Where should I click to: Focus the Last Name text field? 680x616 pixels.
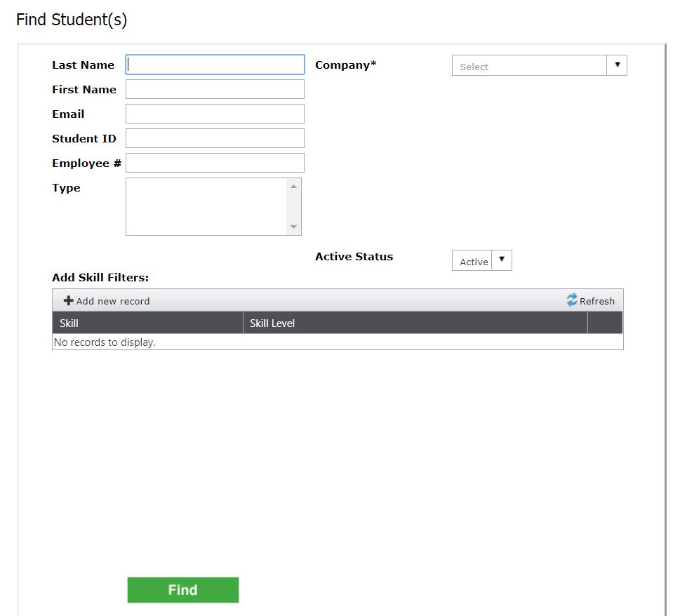pyautogui.click(x=215, y=65)
